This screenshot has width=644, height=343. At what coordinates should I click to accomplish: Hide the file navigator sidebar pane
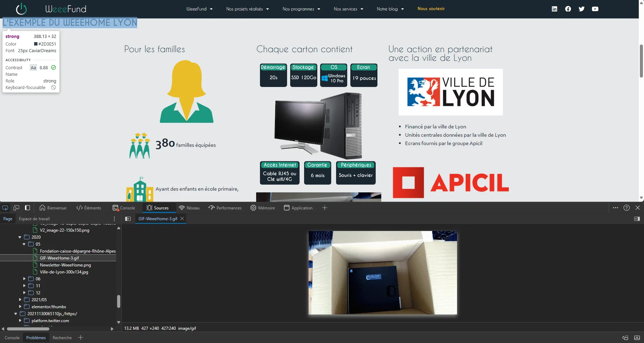pos(128,219)
